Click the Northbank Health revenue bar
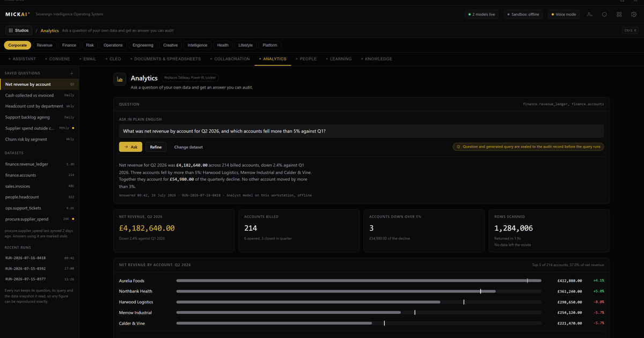This screenshot has width=644, height=338. [x=358, y=291]
